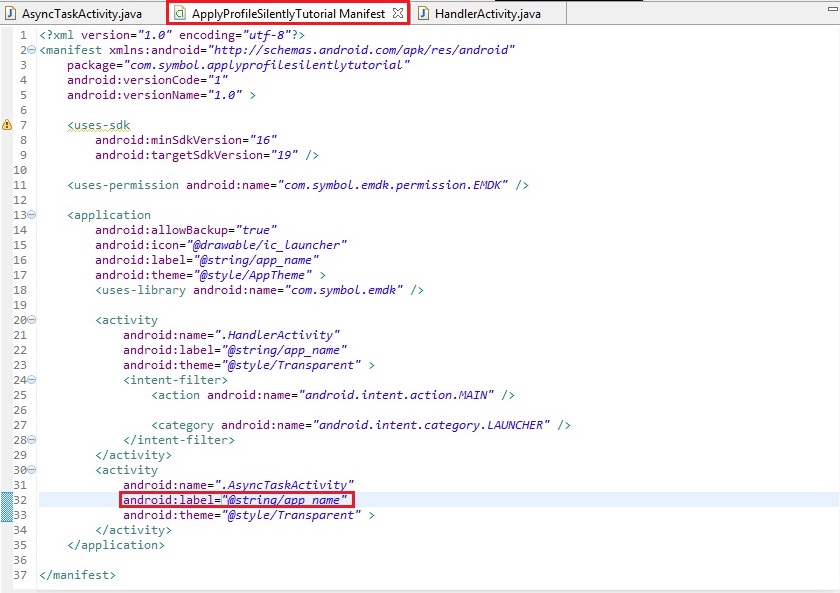Collapse the intent-filter block on line 24
Screen dimensions: 840x593
pos(32,380)
